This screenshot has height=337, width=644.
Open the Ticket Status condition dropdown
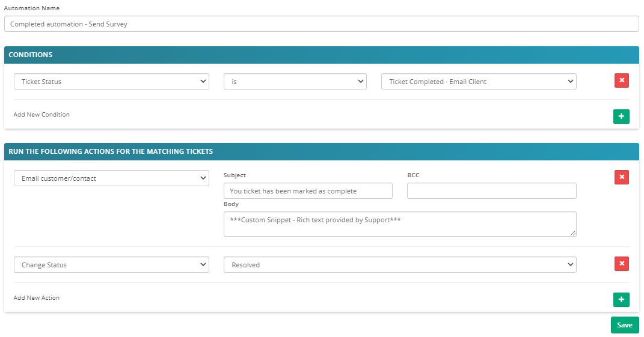(111, 81)
